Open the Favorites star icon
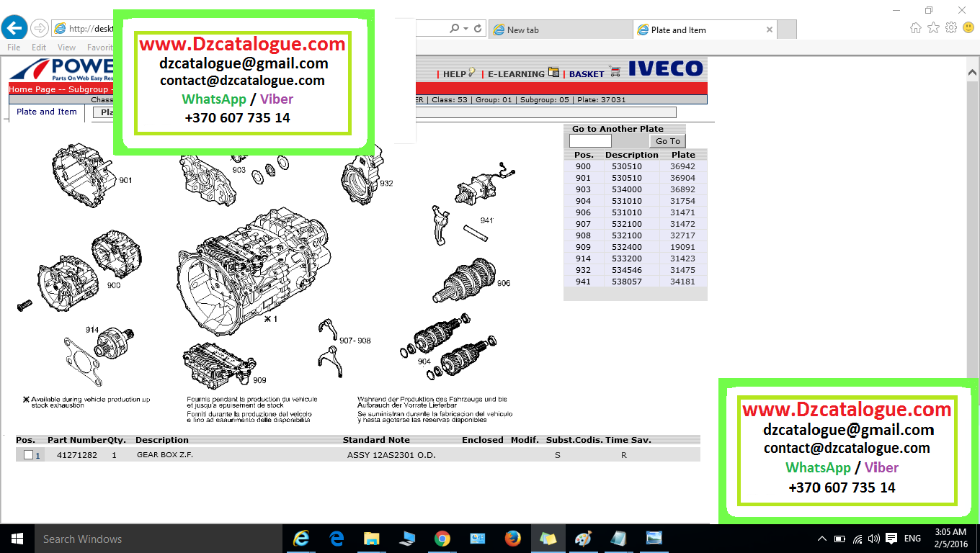 click(x=933, y=28)
